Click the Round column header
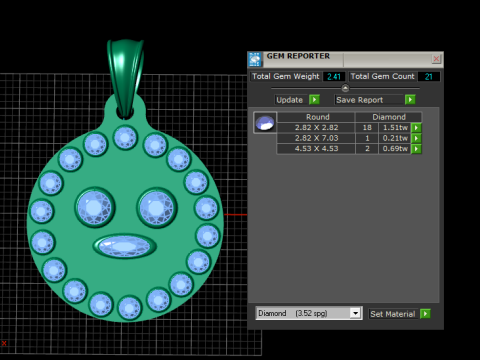Image resolution: width=480 pixels, height=360 pixels. (316, 117)
